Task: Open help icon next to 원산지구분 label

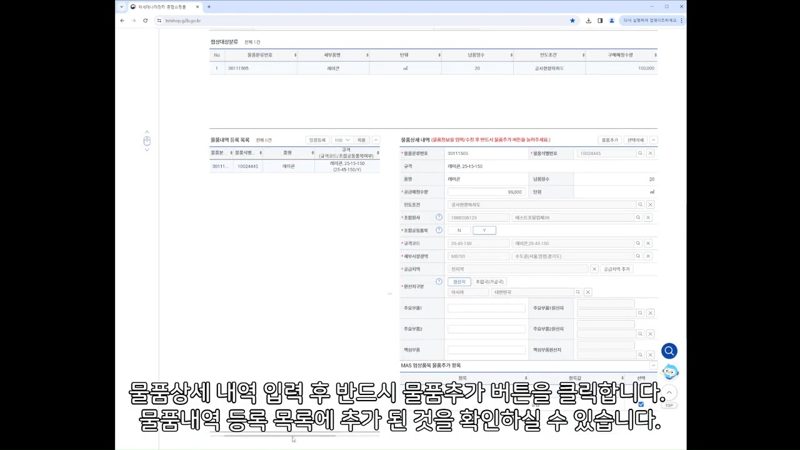Action: pyautogui.click(x=439, y=282)
